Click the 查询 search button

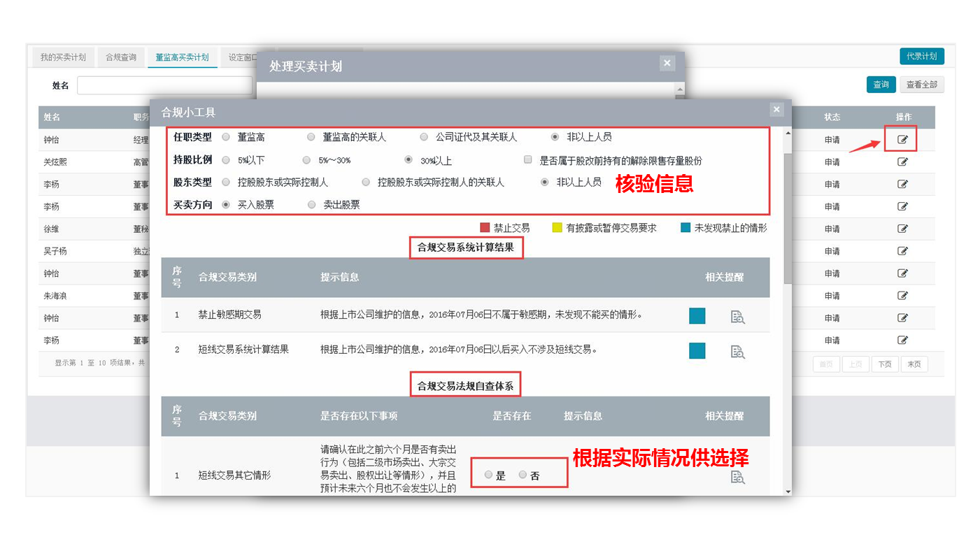pos(881,85)
